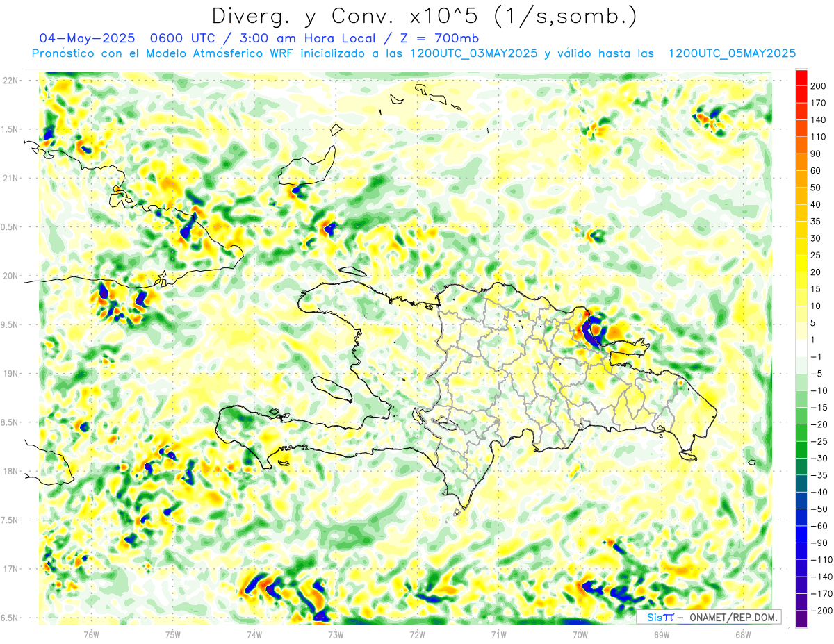
Task: Click the "76W" longitude label
Action: (91, 634)
